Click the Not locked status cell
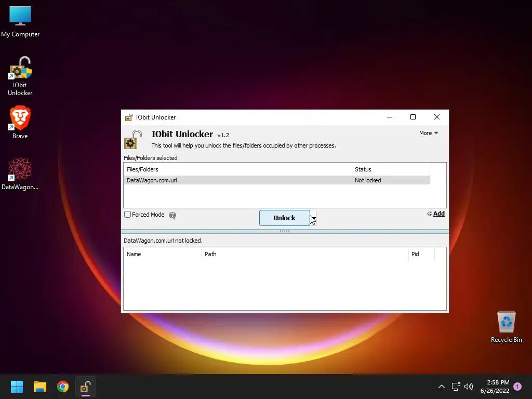The width and height of the screenshot is (532, 399). pos(368,180)
